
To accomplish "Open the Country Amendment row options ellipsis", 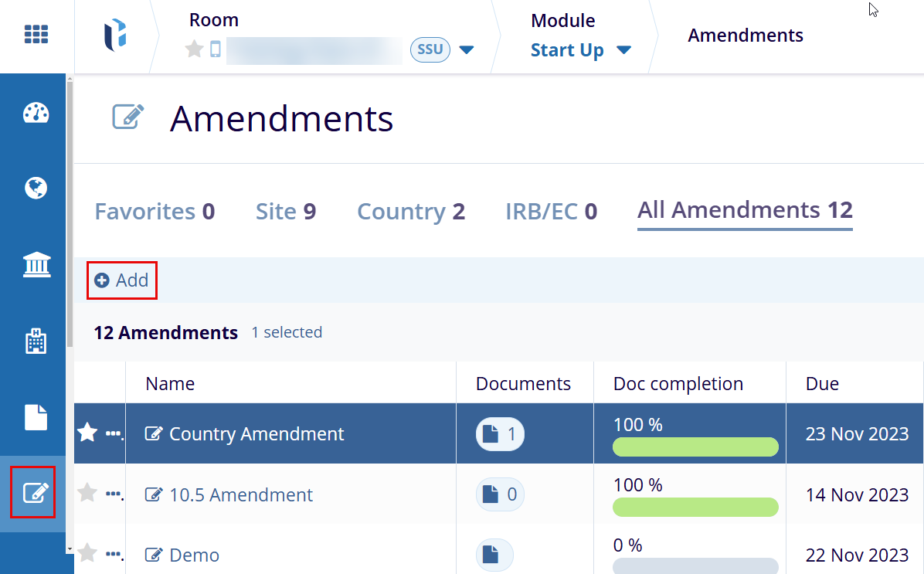I will tap(114, 434).
